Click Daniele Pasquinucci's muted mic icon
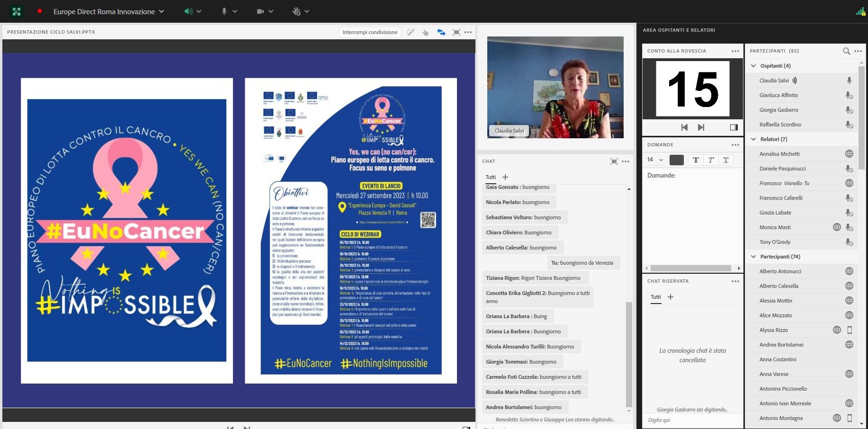 coord(850,169)
